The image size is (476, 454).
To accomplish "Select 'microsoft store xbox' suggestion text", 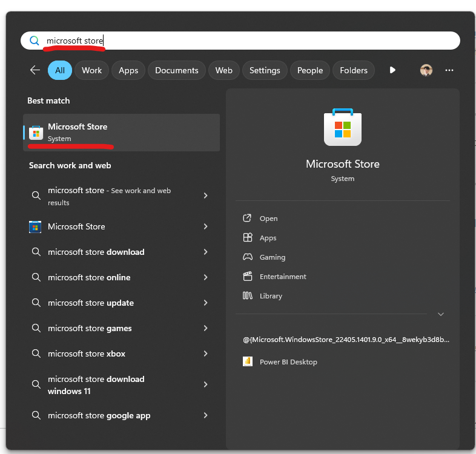I will [x=87, y=354].
